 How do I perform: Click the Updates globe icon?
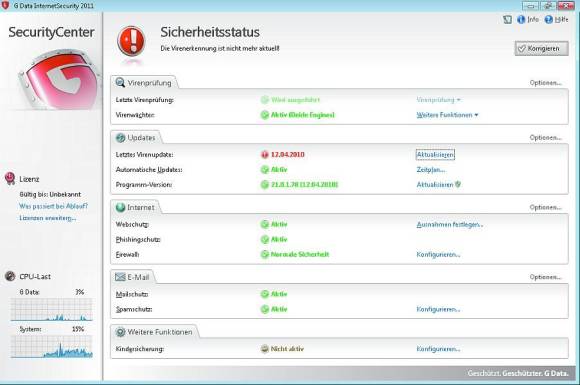click(x=120, y=138)
